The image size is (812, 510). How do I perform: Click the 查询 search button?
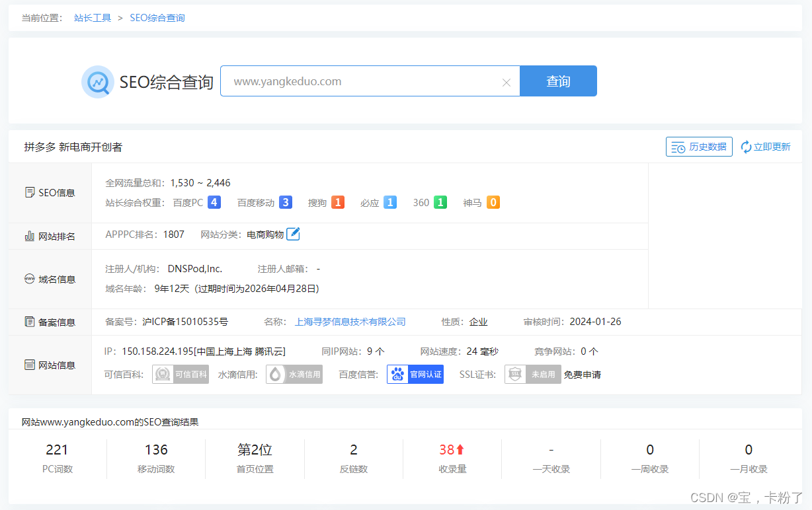pos(558,81)
